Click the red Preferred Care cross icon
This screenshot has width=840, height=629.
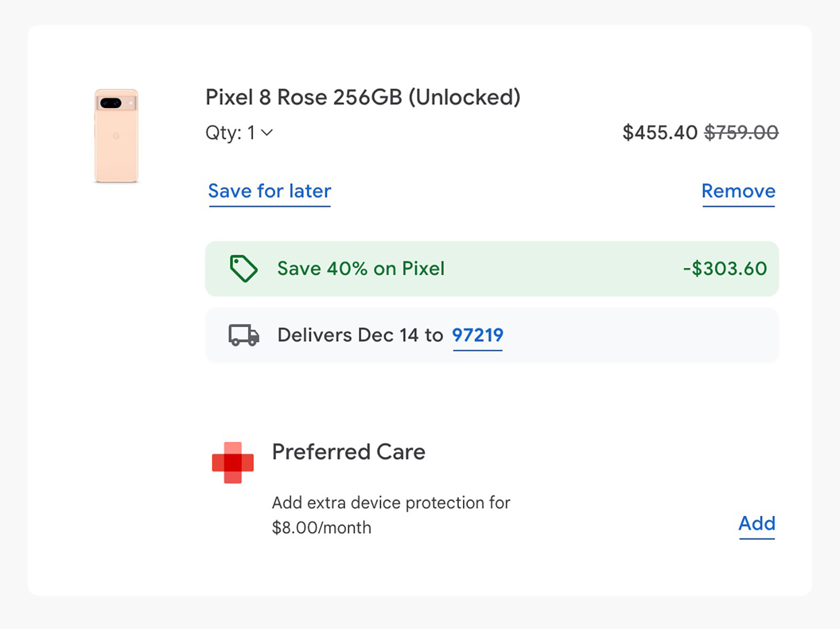[x=233, y=462]
